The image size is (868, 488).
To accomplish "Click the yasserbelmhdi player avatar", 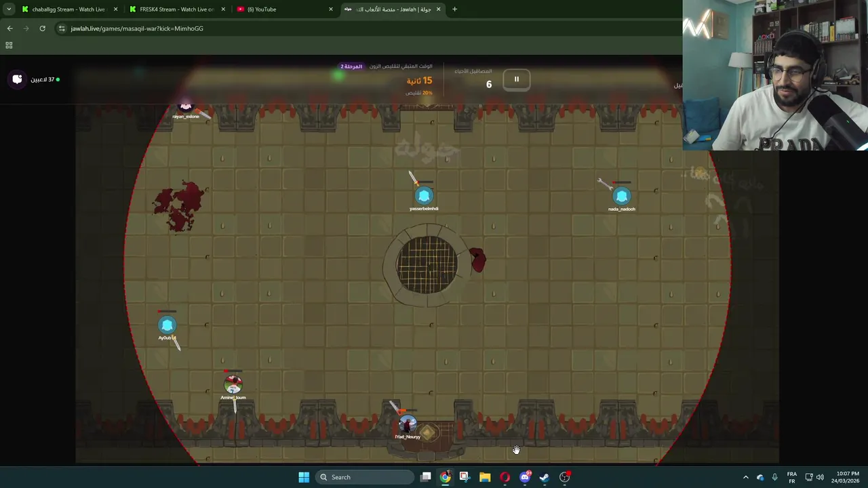I will pos(424,196).
